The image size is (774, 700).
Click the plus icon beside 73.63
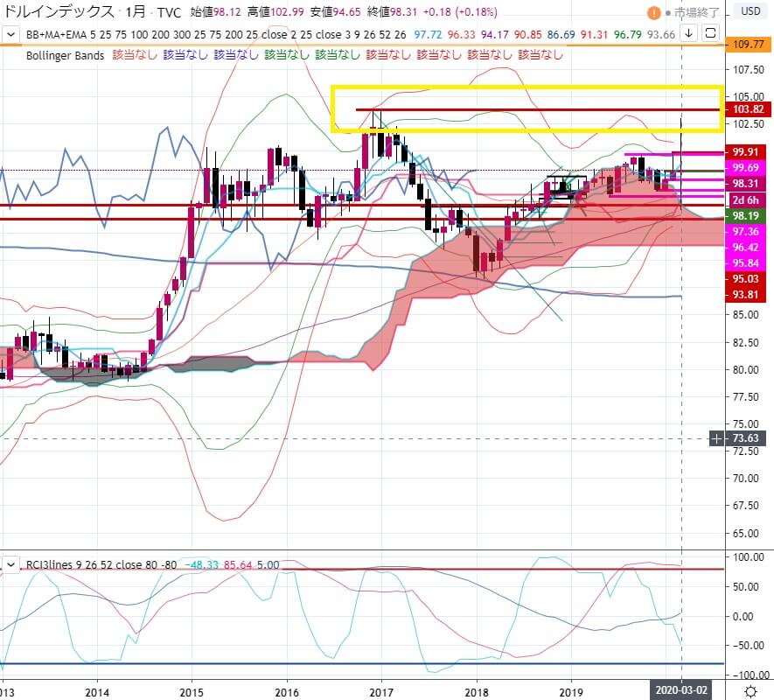coord(716,438)
